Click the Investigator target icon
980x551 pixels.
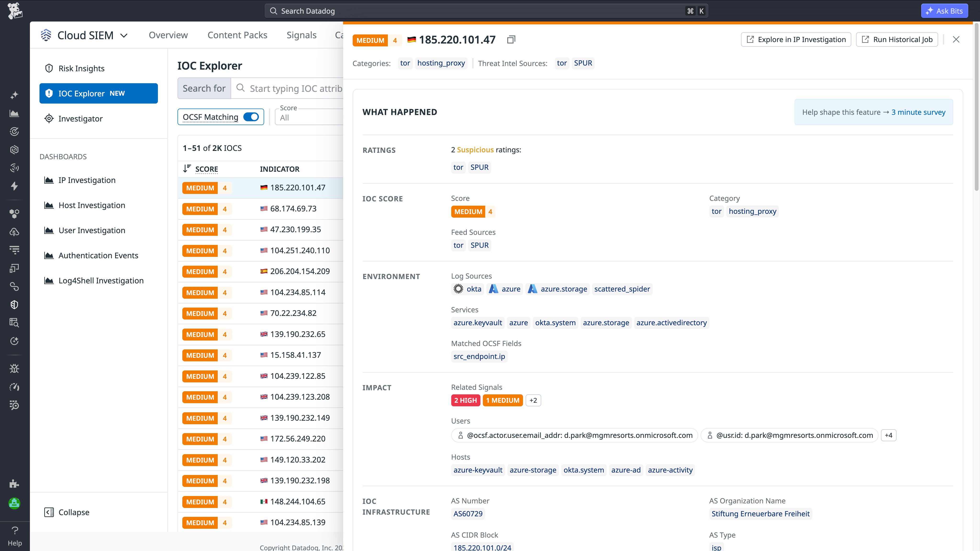pos(49,119)
